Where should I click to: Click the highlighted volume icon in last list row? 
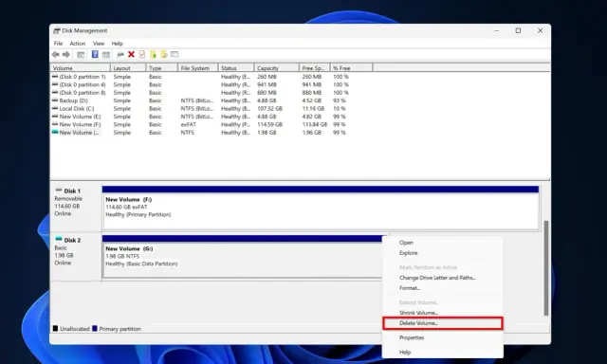click(x=55, y=133)
